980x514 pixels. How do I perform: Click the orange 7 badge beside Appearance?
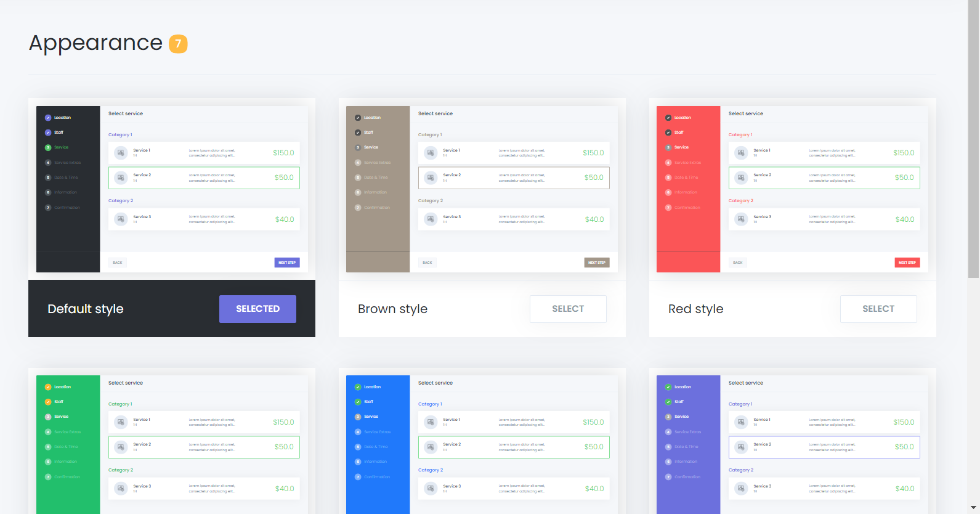[178, 44]
